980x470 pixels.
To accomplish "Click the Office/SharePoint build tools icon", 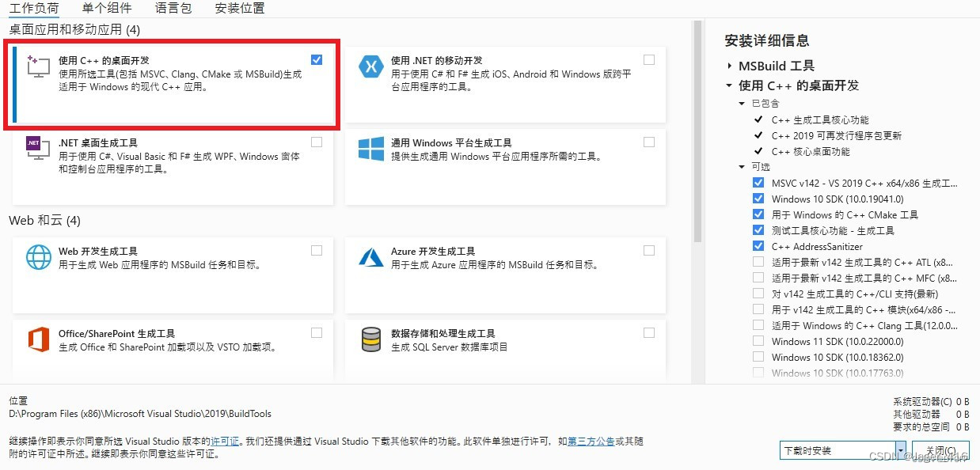I will 38,339.
